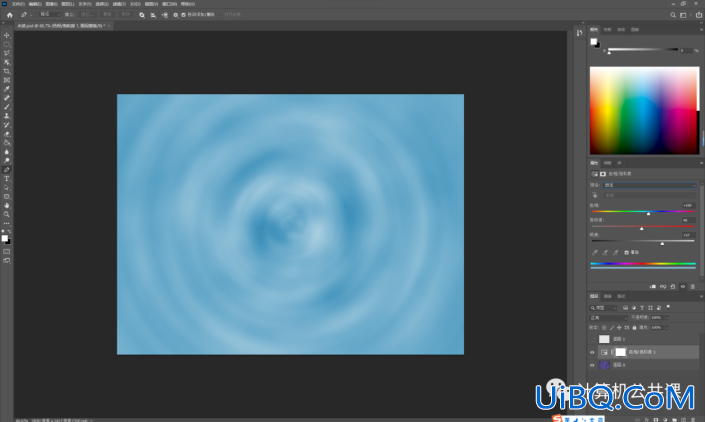The height and width of the screenshot is (422, 705).
Task: Toggle the Auto Add/Delete checkbox
Action: (183, 15)
